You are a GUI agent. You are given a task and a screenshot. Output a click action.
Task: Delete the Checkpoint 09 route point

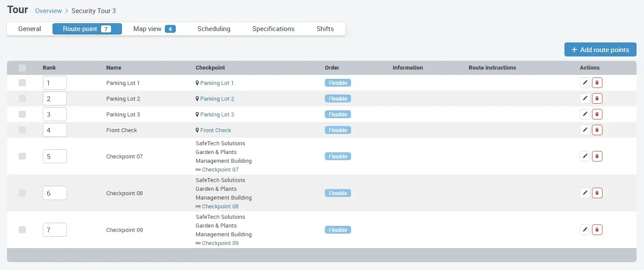[x=597, y=230]
